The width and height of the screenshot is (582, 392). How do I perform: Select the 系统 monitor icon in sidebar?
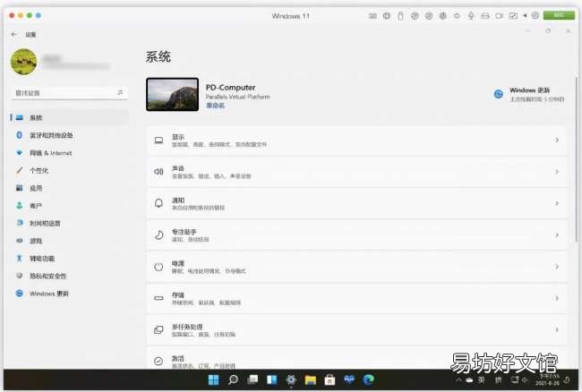point(20,117)
